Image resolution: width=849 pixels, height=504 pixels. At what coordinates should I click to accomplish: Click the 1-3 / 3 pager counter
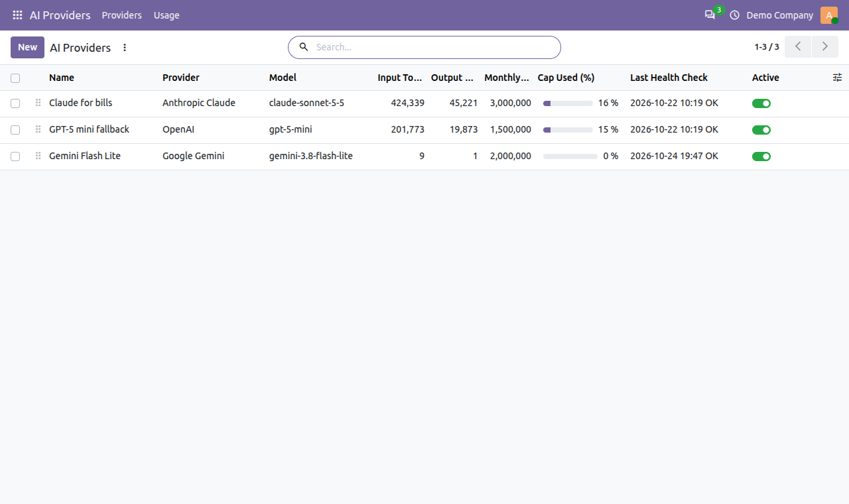[x=767, y=47]
